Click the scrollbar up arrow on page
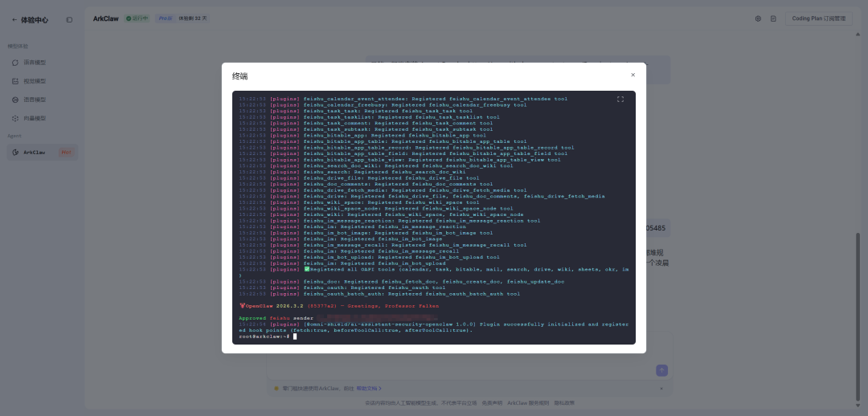Image resolution: width=868 pixels, height=416 pixels. (858, 35)
